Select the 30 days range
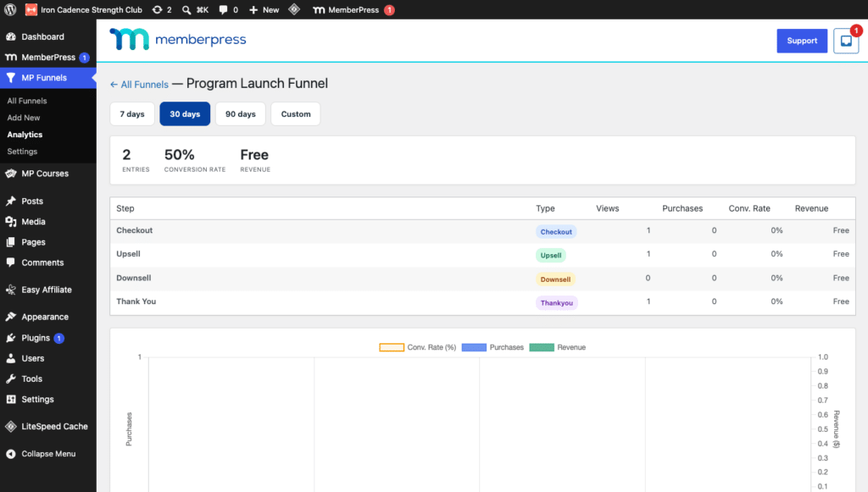The height and width of the screenshot is (492, 868). point(185,113)
